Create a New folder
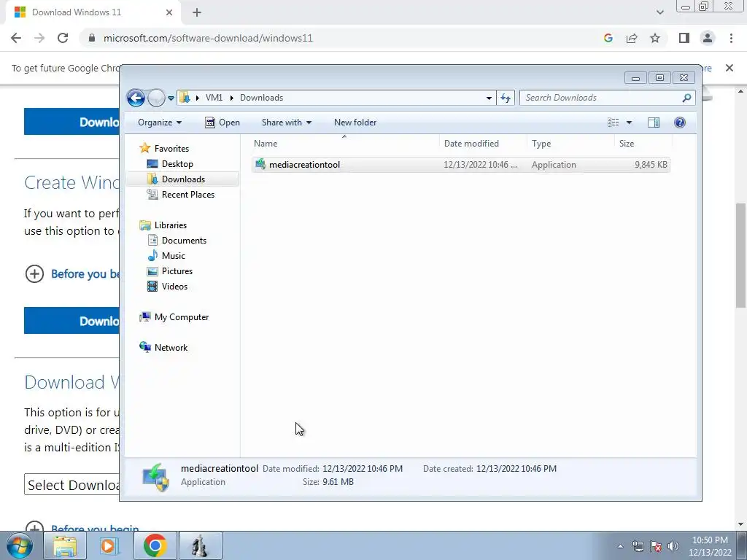Viewport: 747px width, 560px height. tap(355, 122)
